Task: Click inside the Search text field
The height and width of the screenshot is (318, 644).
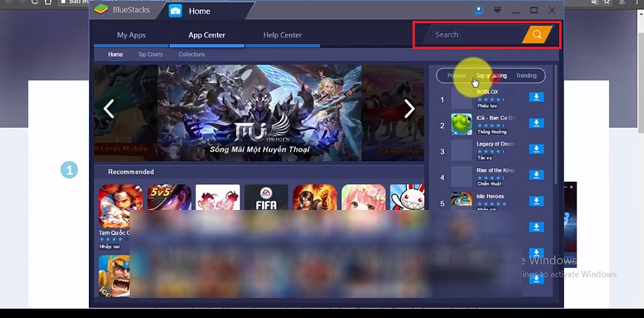Action: coord(468,34)
